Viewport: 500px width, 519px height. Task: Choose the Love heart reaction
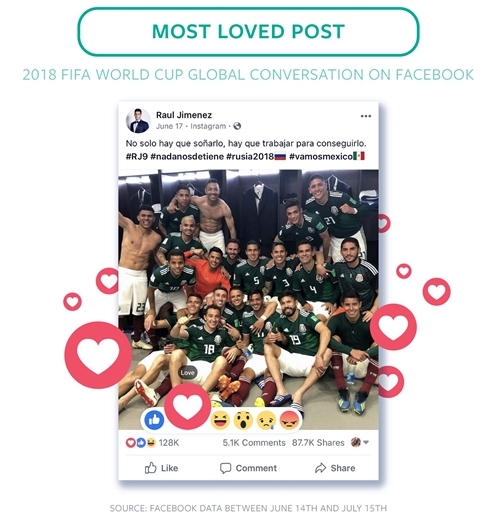(188, 406)
